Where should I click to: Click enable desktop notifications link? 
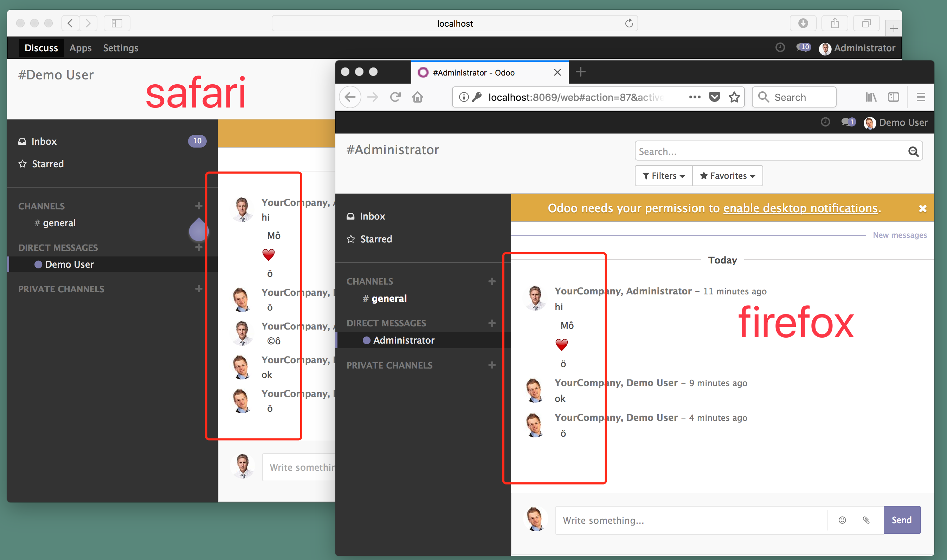800,208
